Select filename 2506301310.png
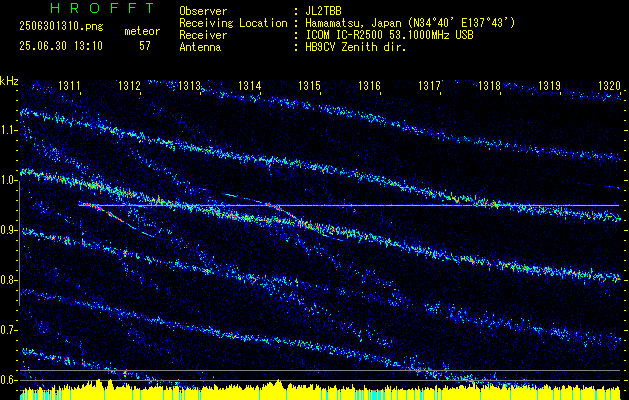This screenshot has height=400, width=629. [61, 27]
